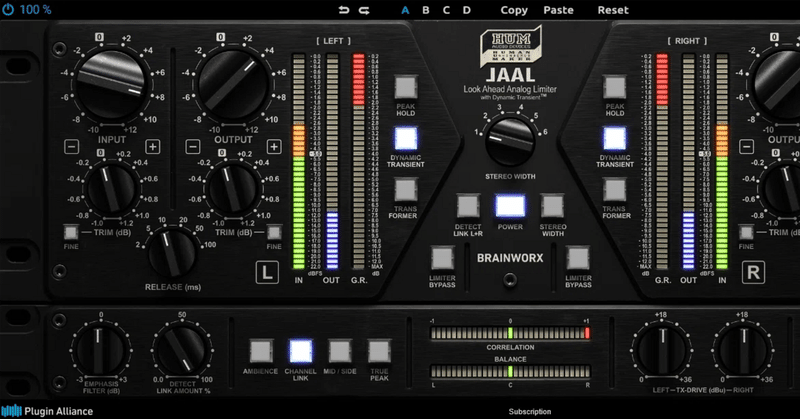The image size is (800, 419).
Task: Click the BRAINWORX label
Action: [510, 258]
